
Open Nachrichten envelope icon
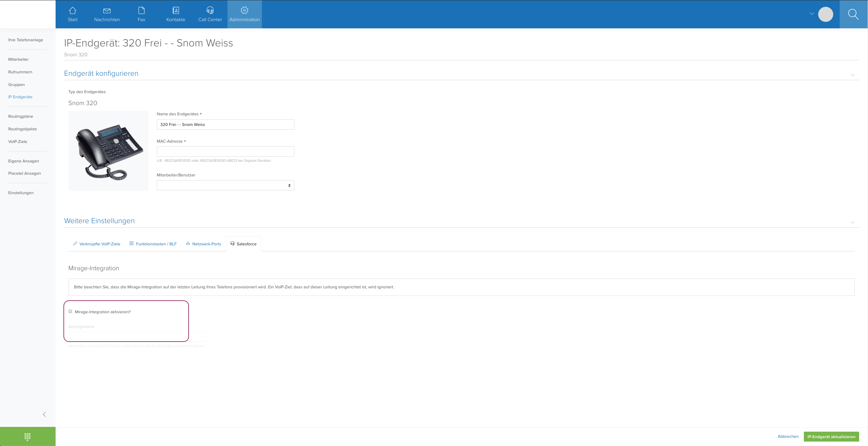[x=107, y=11]
